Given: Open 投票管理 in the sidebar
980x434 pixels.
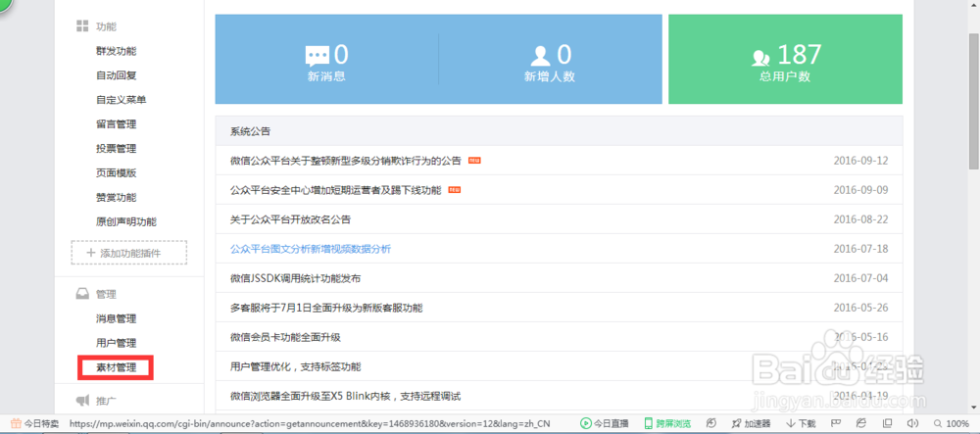Looking at the screenshot, I should (x=117, y=149).
